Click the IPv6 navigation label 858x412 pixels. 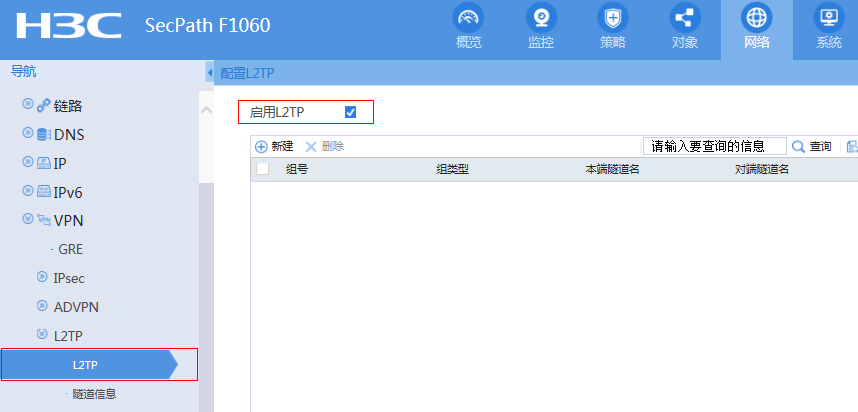coord(68,193)
